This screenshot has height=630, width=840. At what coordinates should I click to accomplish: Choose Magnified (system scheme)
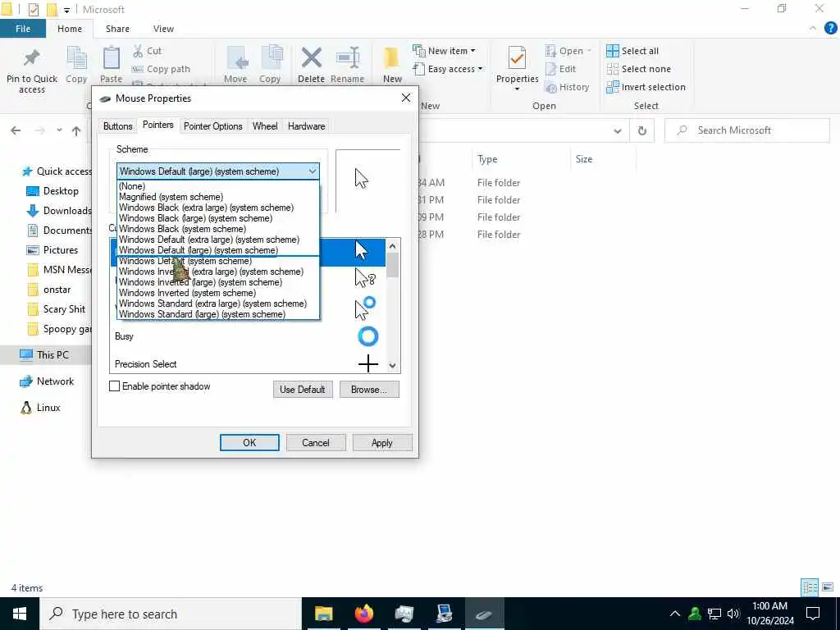click(218, 197)
